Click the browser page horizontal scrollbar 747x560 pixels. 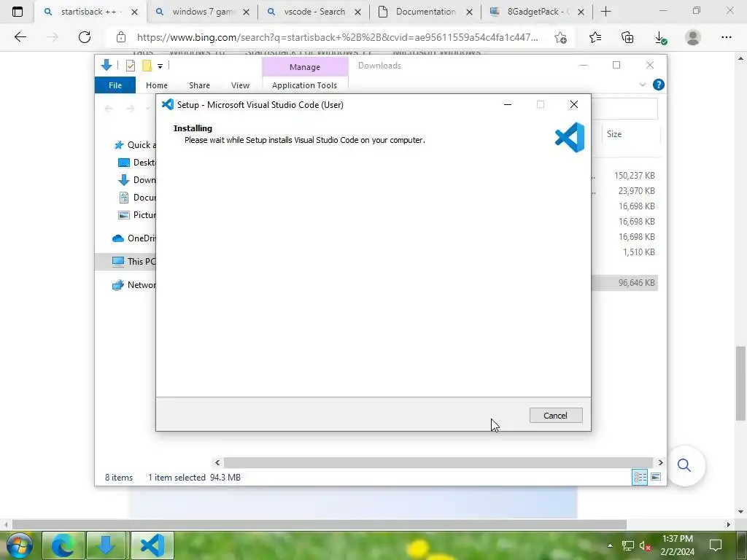320,524
